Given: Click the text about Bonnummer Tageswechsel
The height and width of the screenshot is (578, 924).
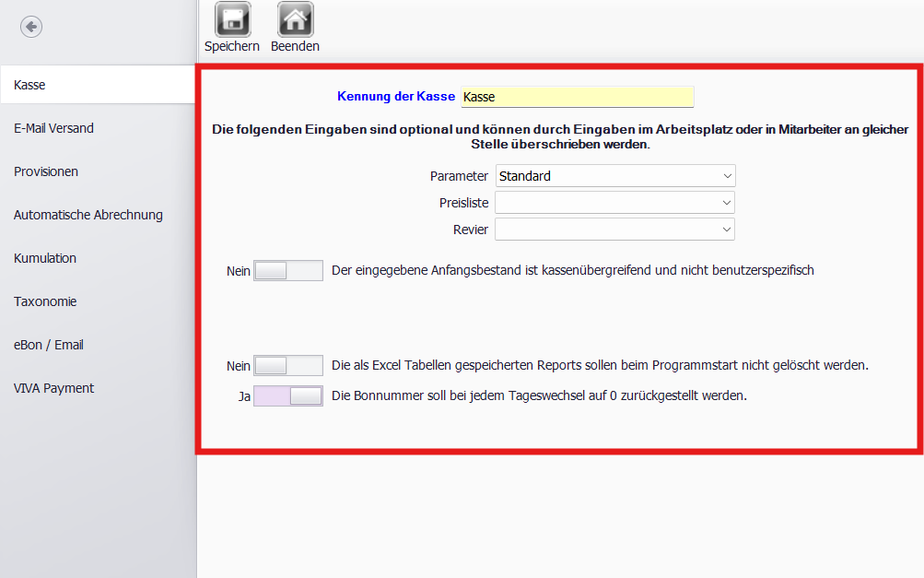Looking at the screenshot, I should 539,395.
